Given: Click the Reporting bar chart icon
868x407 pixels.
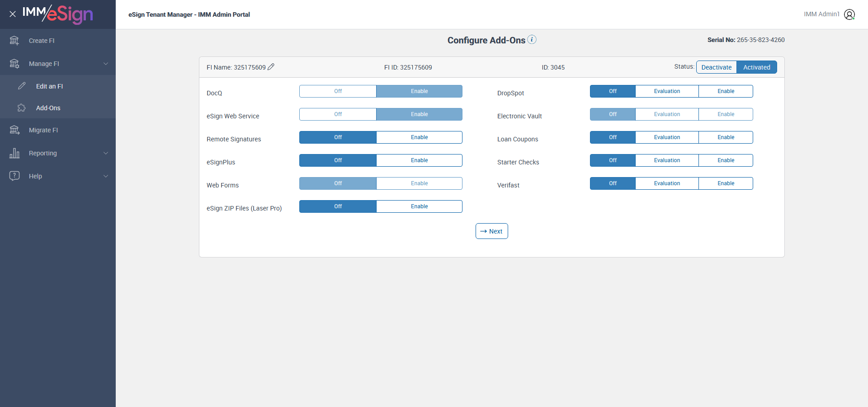Looking at the screenshot, I should click(14, 153).
